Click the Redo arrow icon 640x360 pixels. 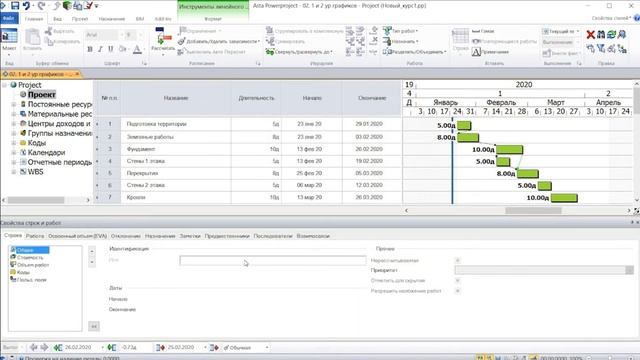point(41,6)
